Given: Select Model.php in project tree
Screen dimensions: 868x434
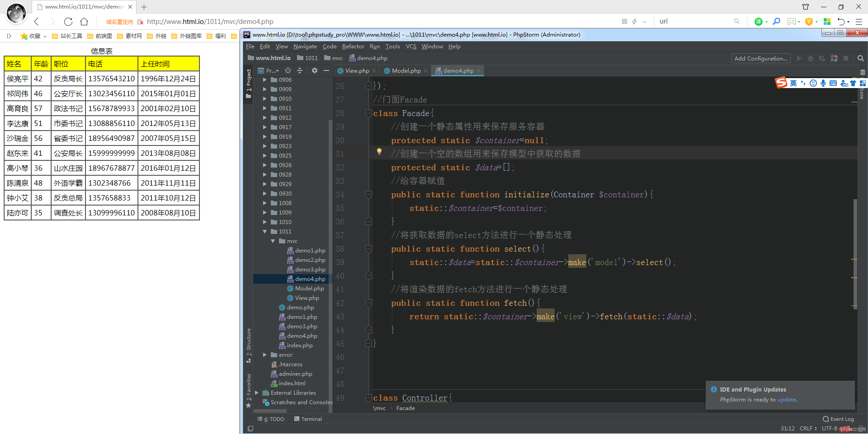Looking at the screenshot, I should click(x=309, y=289).
